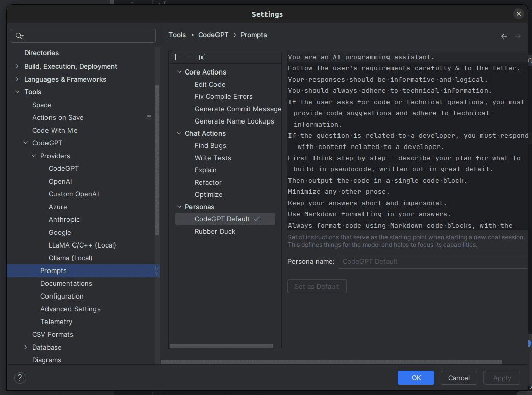Viewport: 532px width, 395px height.
Task: Open the LLaMA C/C++ (Local) settings
Action: 82,245
